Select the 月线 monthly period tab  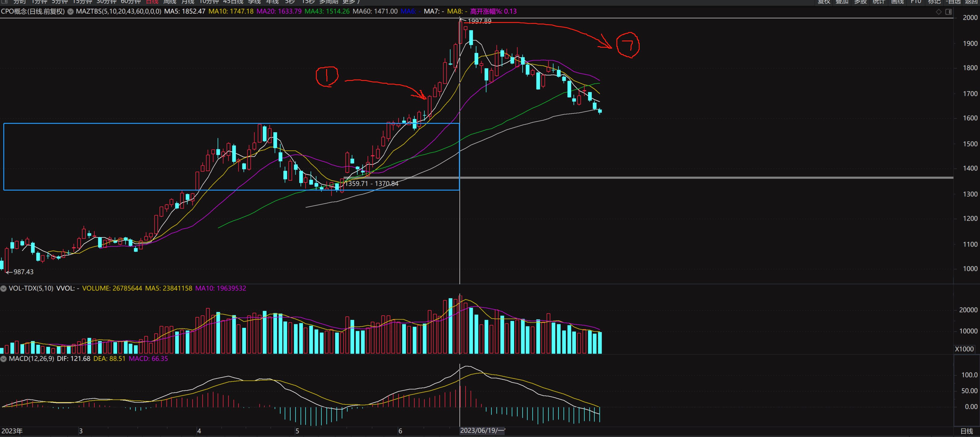pos(188,2)
